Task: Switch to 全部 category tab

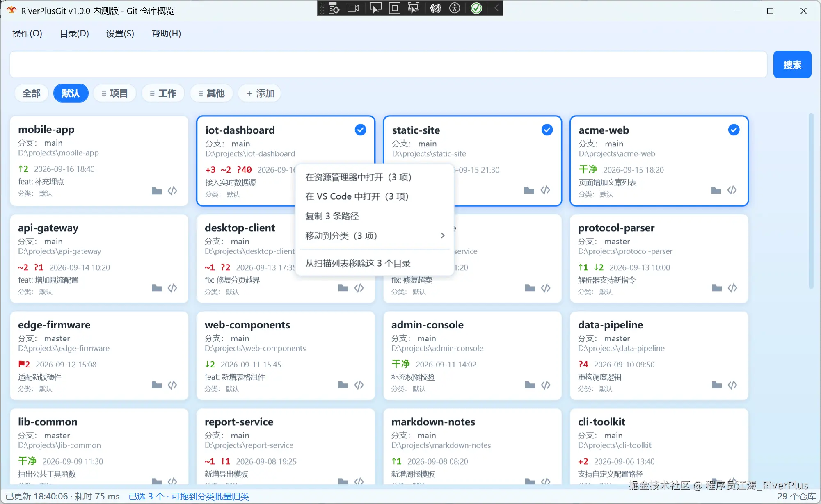Action: 32,94
